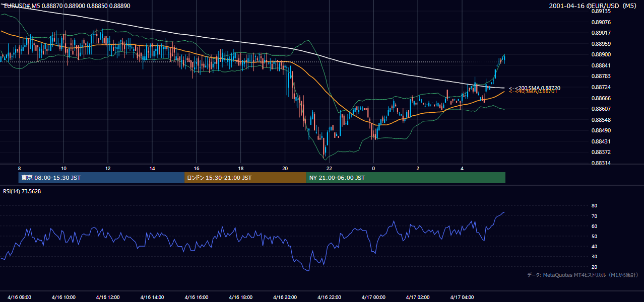Click RSI scale value 30

pos(595,257)
